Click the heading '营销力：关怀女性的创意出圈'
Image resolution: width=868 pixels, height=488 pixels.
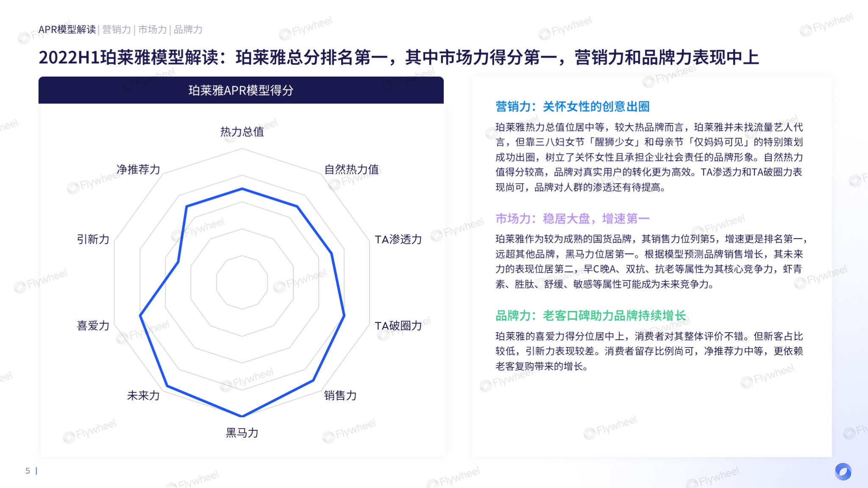[573, 106]
